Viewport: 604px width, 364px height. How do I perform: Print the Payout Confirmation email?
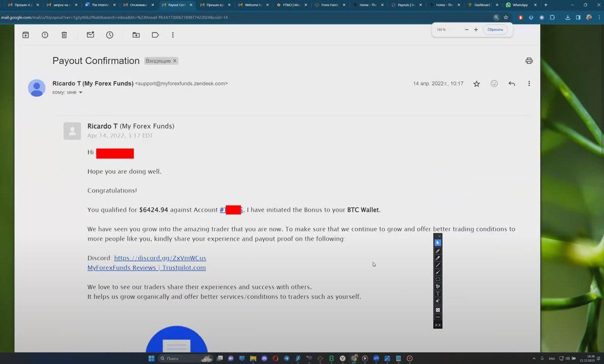(529, 61)
